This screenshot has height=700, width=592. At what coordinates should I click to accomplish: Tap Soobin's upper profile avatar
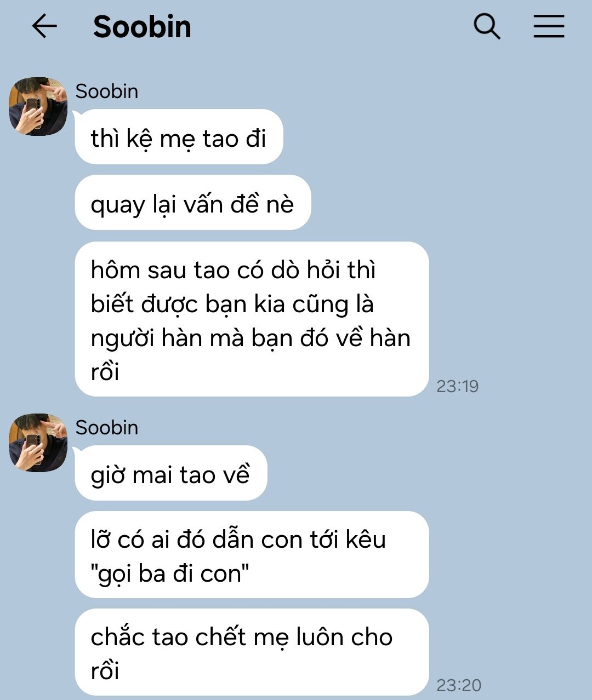38,106
